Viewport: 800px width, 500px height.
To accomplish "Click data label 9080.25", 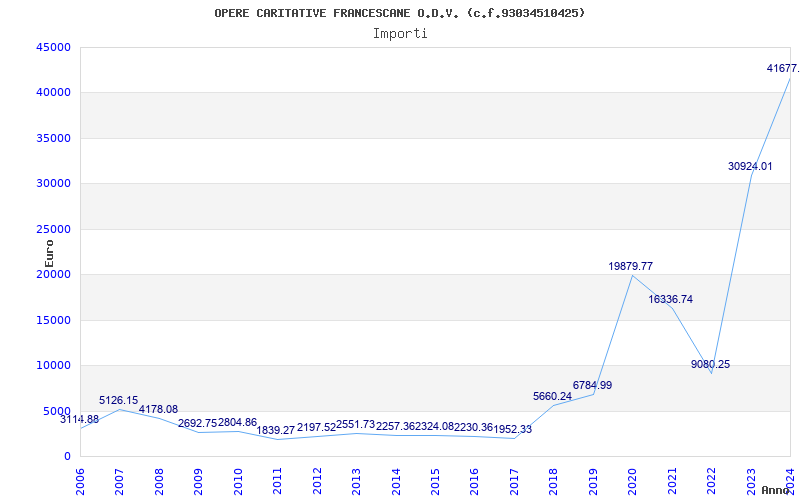I will point(711,364).
